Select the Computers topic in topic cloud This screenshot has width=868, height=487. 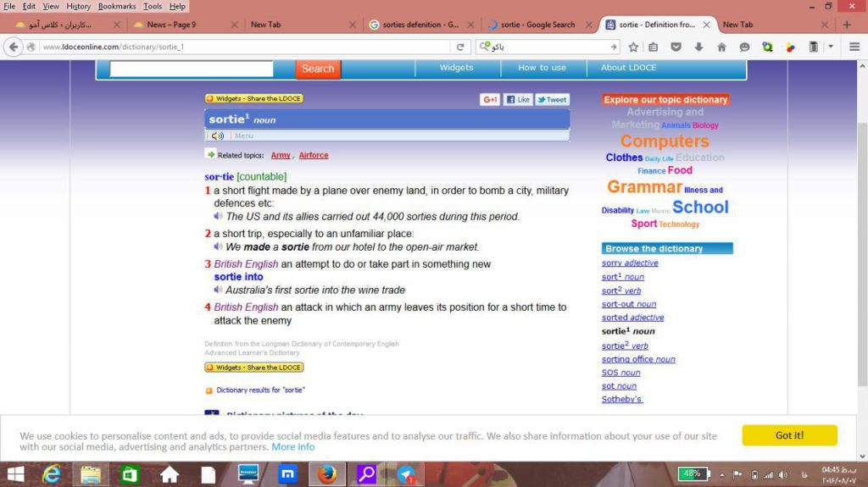click(x=665, y=141)
